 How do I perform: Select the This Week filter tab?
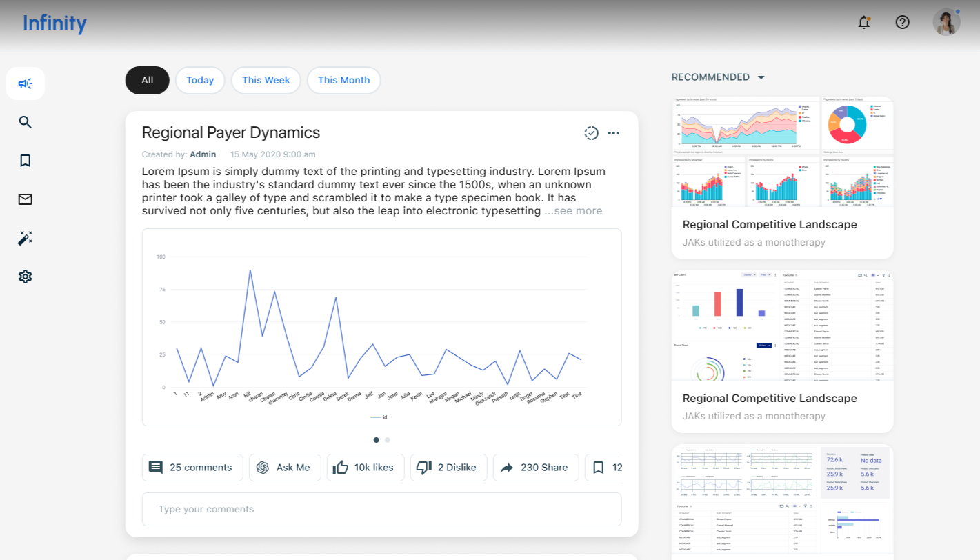tap(266, 80)
